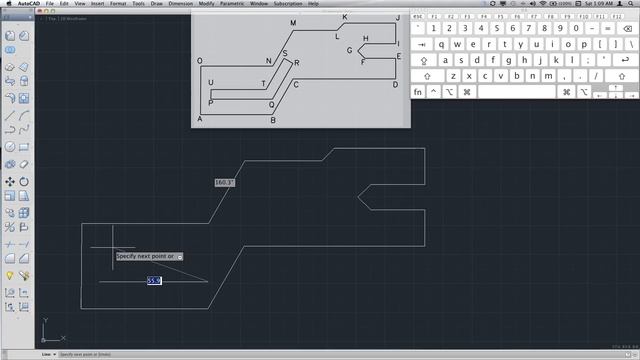Open the Apple menu
640x360 pixels.
pos(9,3)
